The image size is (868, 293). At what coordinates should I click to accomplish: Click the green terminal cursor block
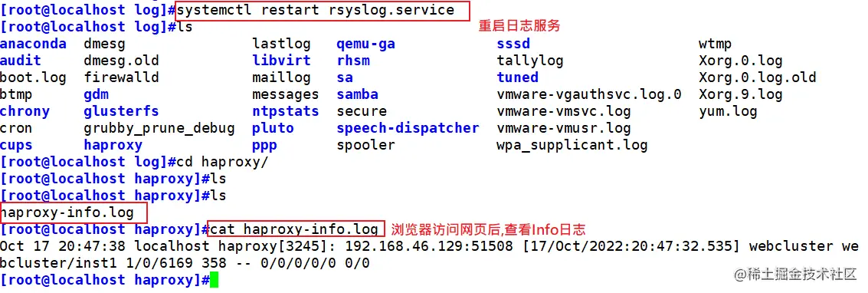pos(215,280)
